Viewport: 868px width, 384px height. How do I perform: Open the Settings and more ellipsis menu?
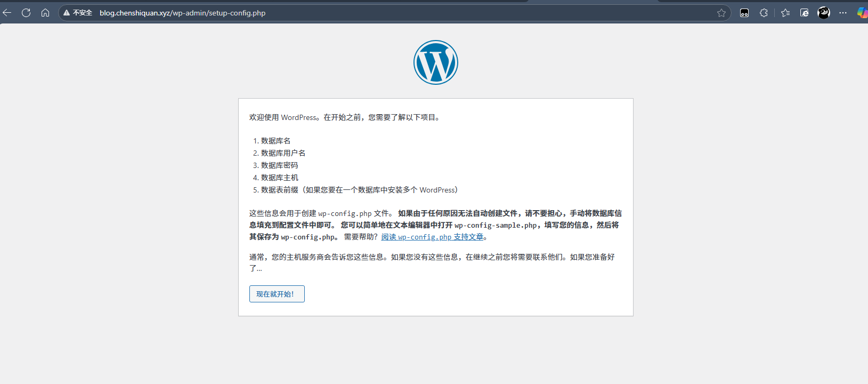point(843,13)
